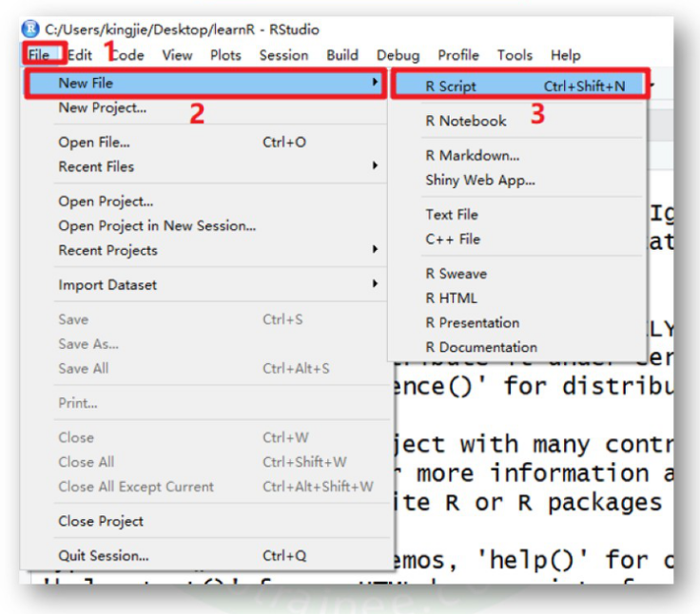Click the Ctrl+O shortcut label text
The width and height of the screenshot is (700, 614).
pyautogui.click(x=284, y=142)
